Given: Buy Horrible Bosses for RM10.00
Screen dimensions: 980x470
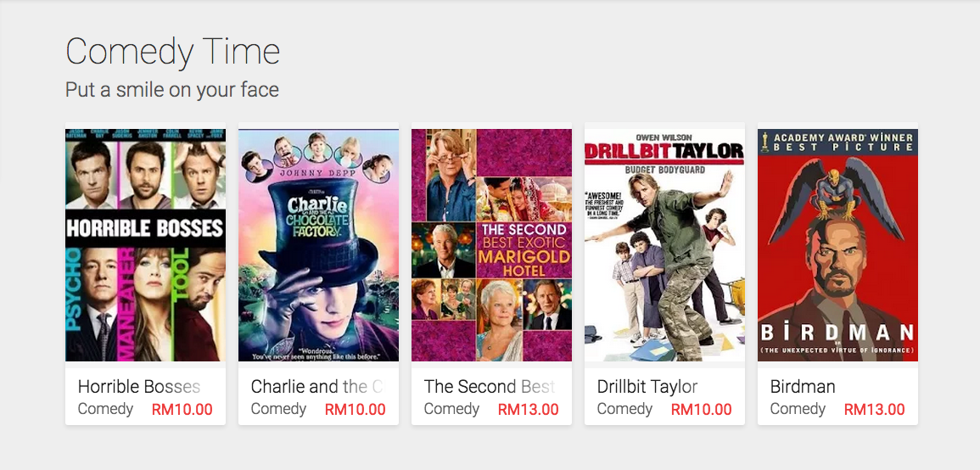Looking at the screenshot, I should 182,410.
